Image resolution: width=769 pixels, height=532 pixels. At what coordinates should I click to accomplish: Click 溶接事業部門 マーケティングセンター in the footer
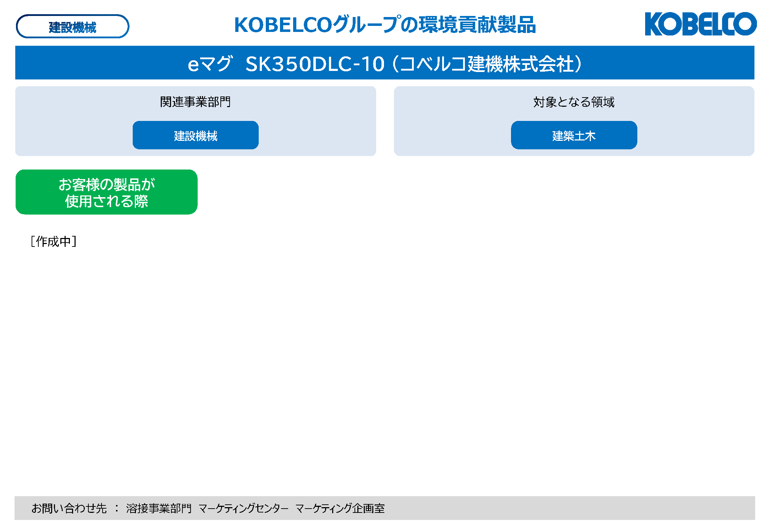pos(207,508)
